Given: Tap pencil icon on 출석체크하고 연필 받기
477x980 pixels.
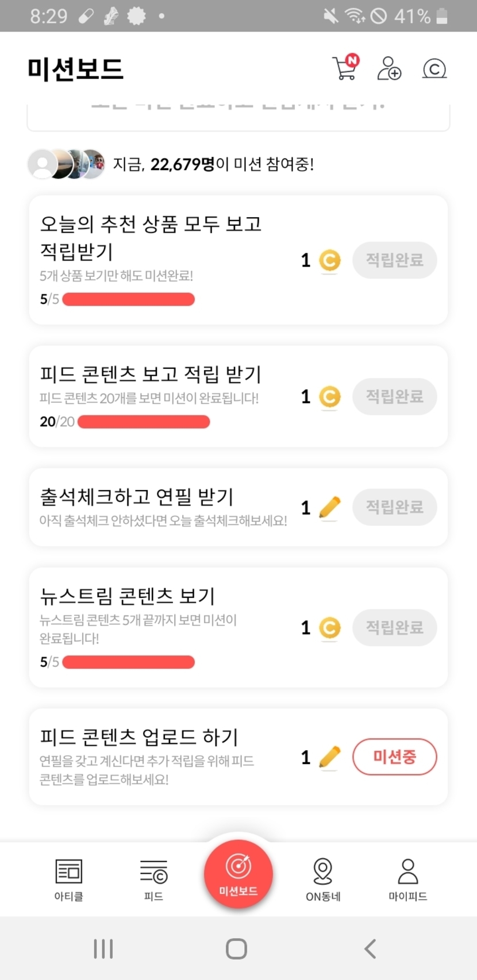Looking at the screenshot, I should coord(329,508).
